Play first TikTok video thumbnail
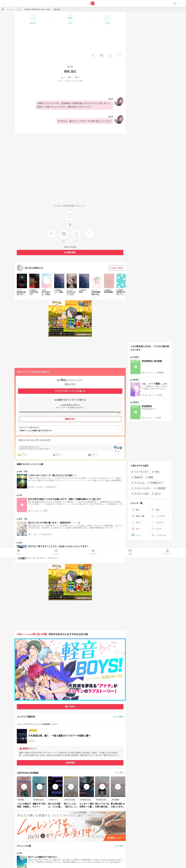Screen dimensions: 186x868 [24, 787]
